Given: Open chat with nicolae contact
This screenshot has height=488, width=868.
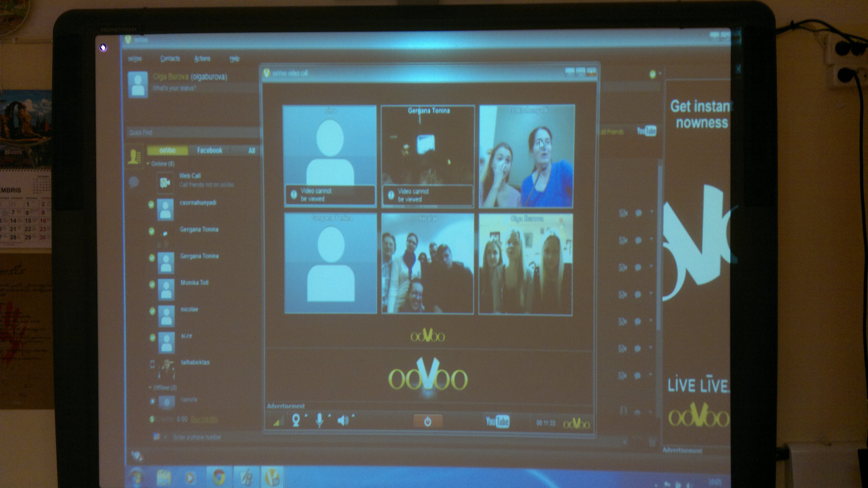Looking at the screenshot, I should tap(638, 321).
